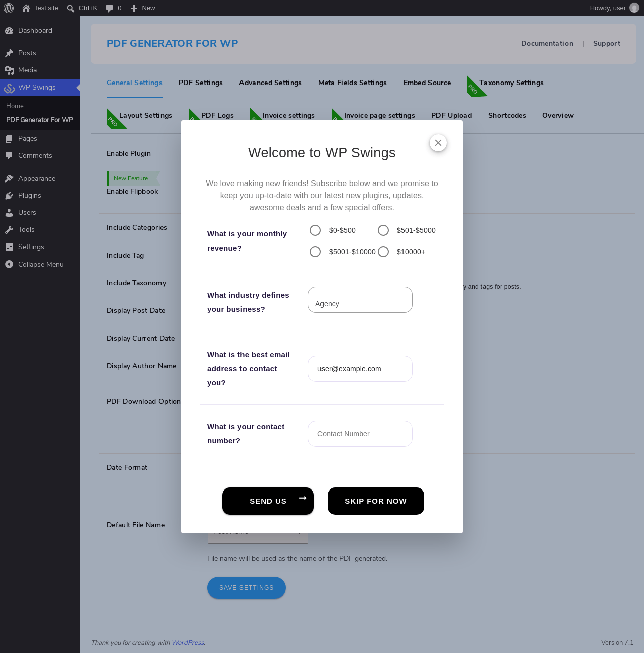Open the Plugins menu item
The height and width of the screenshot is (653, 644).
tap(40, 196)
